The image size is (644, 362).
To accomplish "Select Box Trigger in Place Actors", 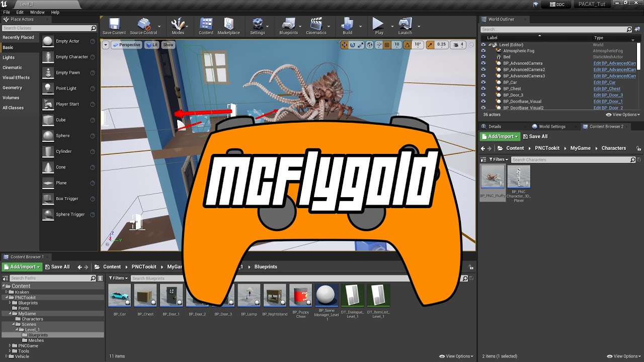I will [67, 199].
